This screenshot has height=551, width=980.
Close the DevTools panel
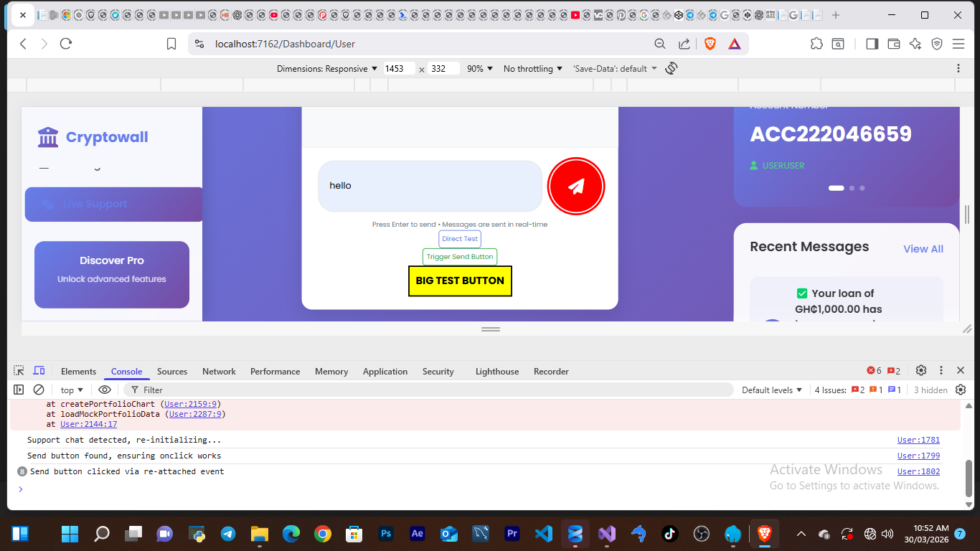point(961,370)
